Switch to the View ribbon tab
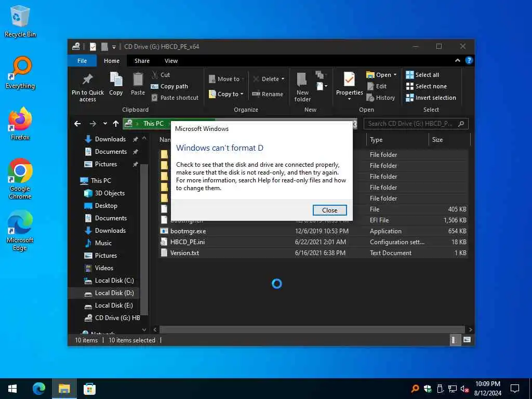The image size is (532, 399). point(171,61)
